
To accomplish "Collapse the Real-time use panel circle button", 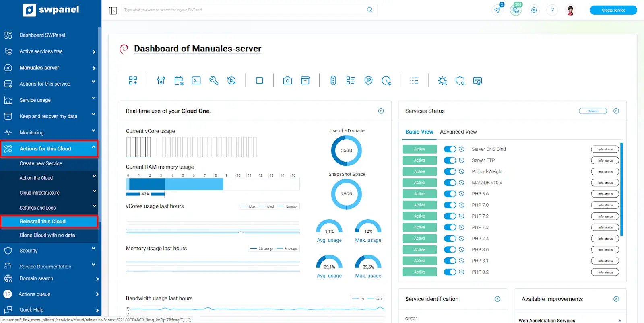I will click(381, 111).
